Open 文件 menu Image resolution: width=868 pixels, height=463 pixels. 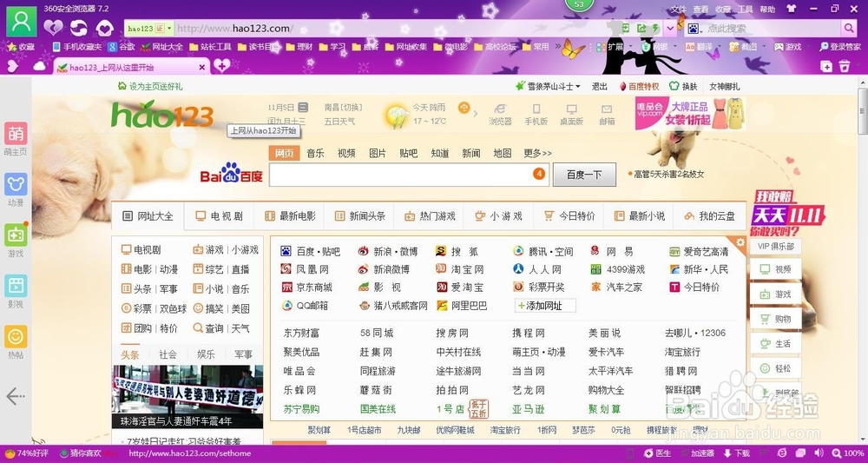679,9
